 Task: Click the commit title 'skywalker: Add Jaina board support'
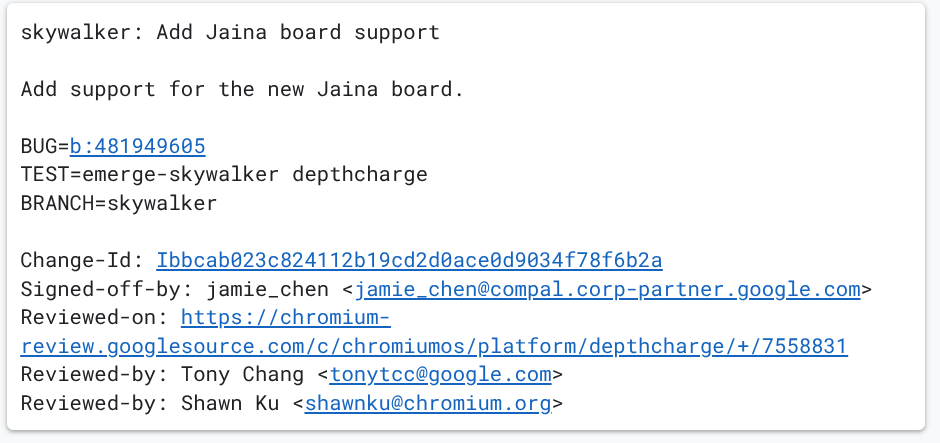pos(230,32)
